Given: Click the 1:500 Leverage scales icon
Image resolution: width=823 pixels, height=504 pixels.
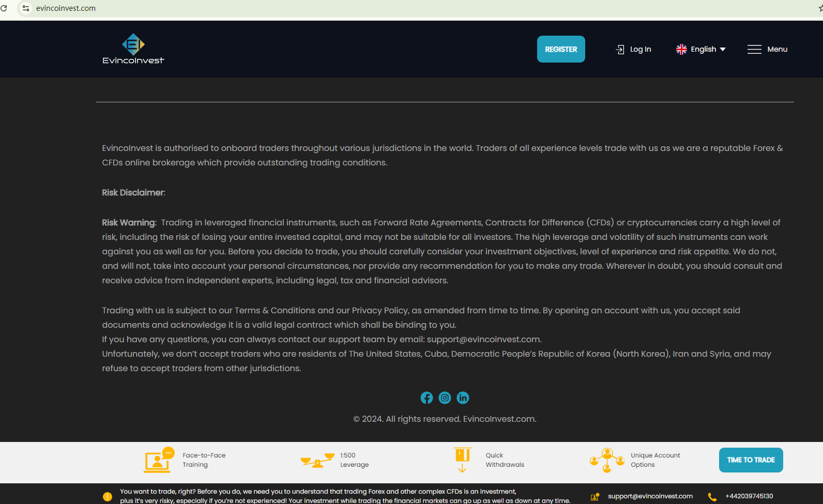Looking at the screenshot, I should [x=317, y=460].
